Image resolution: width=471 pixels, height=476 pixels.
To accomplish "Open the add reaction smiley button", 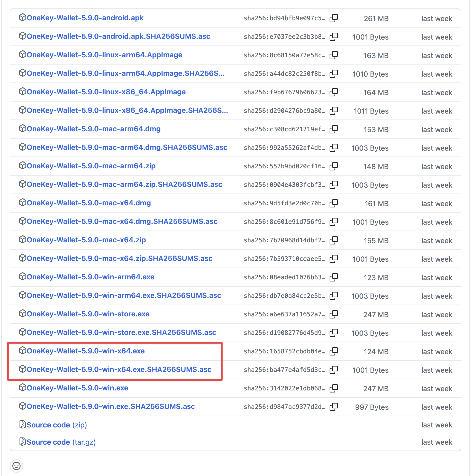I will pyautogui.click(x=16, y=466).
